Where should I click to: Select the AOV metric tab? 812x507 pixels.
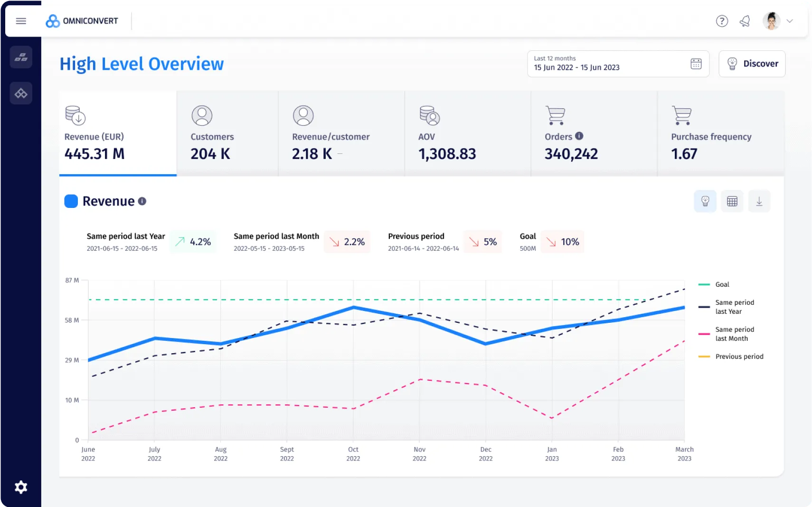[467, 133]
